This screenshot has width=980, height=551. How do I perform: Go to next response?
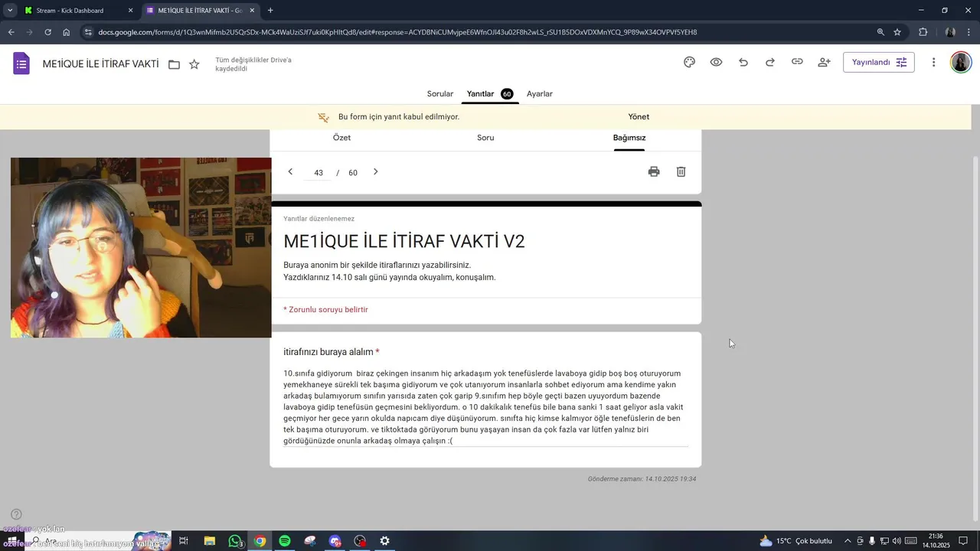pos(375,172)
